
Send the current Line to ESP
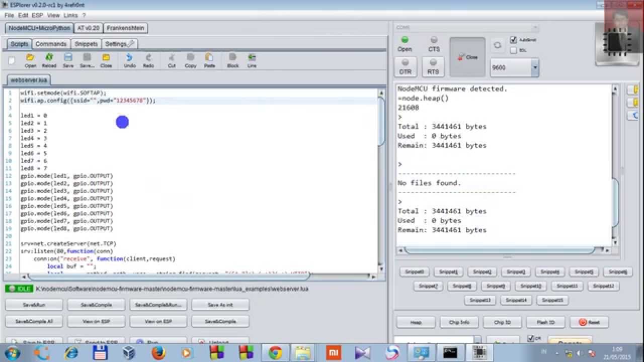[252, 61]
